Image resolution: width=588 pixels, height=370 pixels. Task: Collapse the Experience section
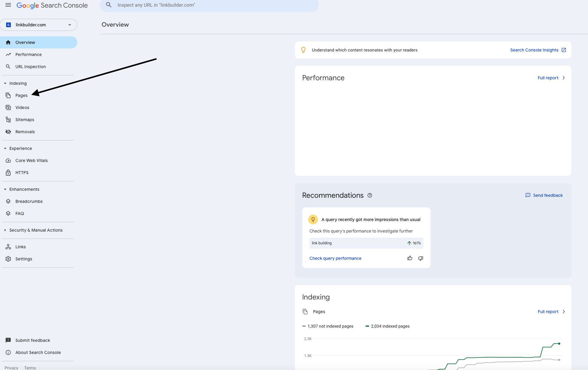[5, 148]
